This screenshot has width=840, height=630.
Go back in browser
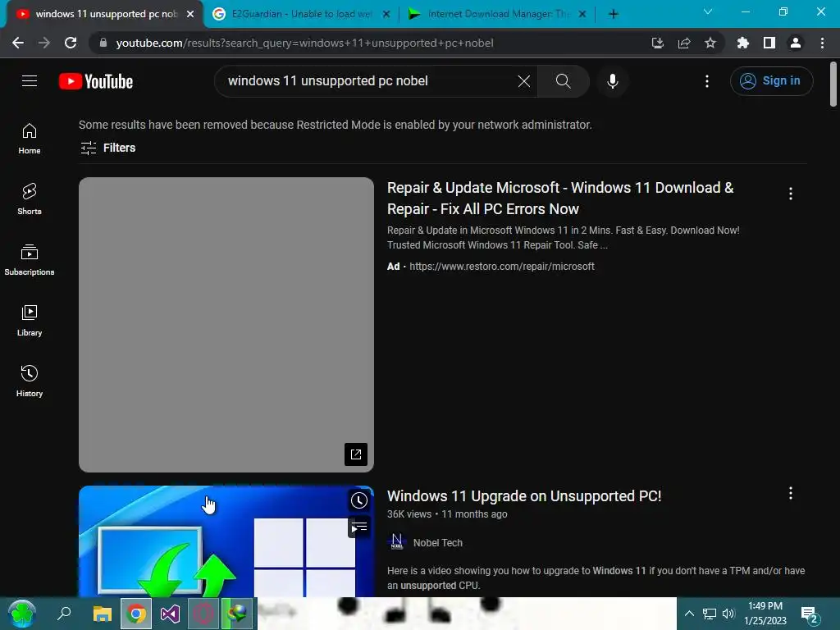[x=18, y=43]
